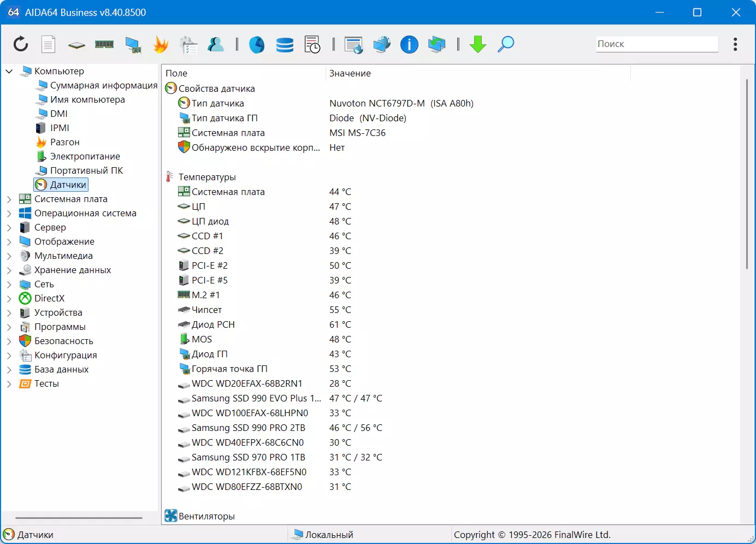
Task: Expand the Отображение tree node
Action: pos(9,241)
